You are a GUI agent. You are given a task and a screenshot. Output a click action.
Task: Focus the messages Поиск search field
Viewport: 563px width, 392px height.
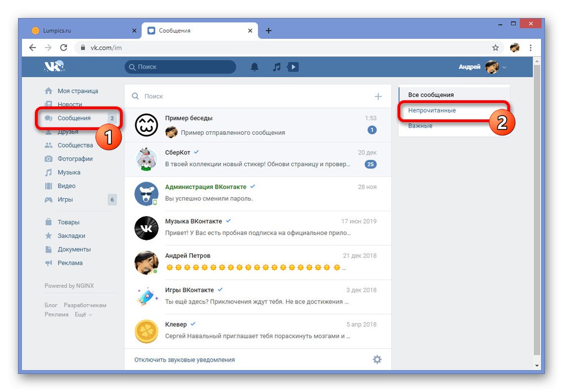pyautogui.click(x=251, y=96)
